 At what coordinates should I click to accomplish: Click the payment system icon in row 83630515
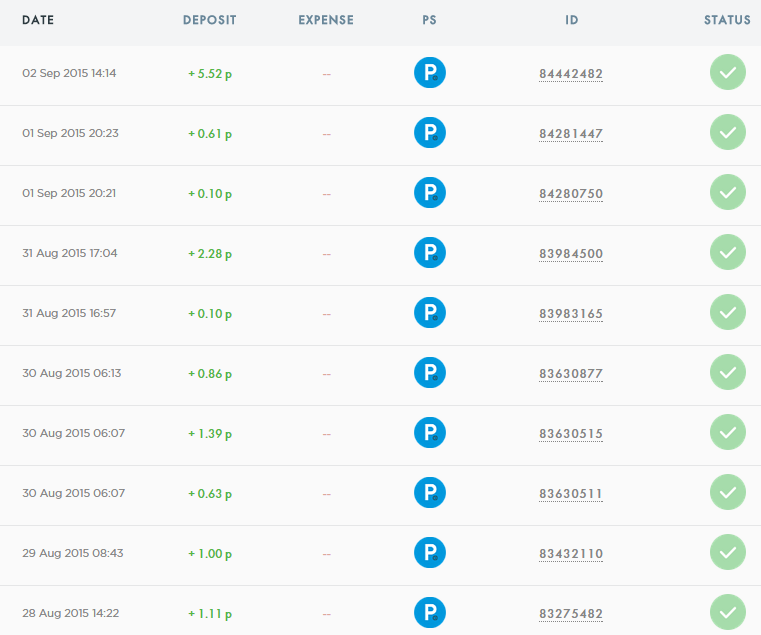[x=430, y=433]
